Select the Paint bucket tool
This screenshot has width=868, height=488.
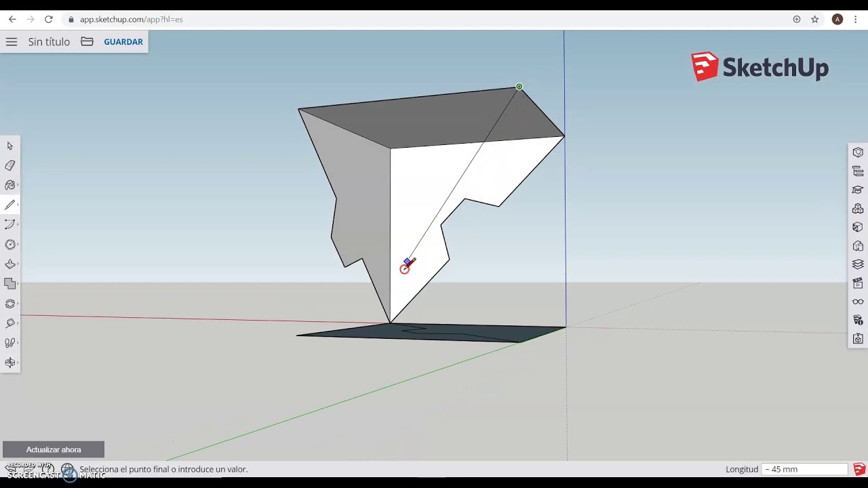tap(9, 185)
